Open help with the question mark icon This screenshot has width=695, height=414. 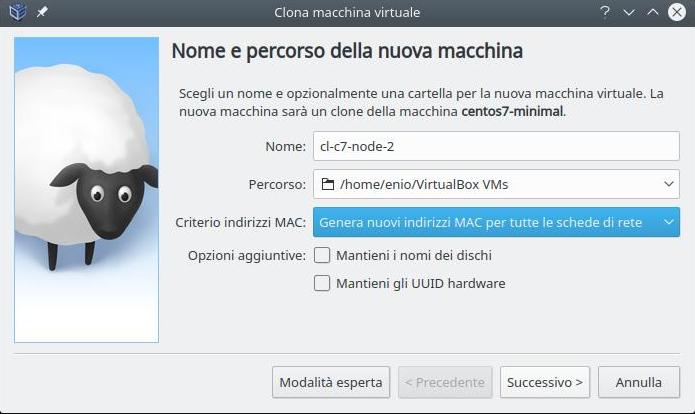tap(605, 12)
